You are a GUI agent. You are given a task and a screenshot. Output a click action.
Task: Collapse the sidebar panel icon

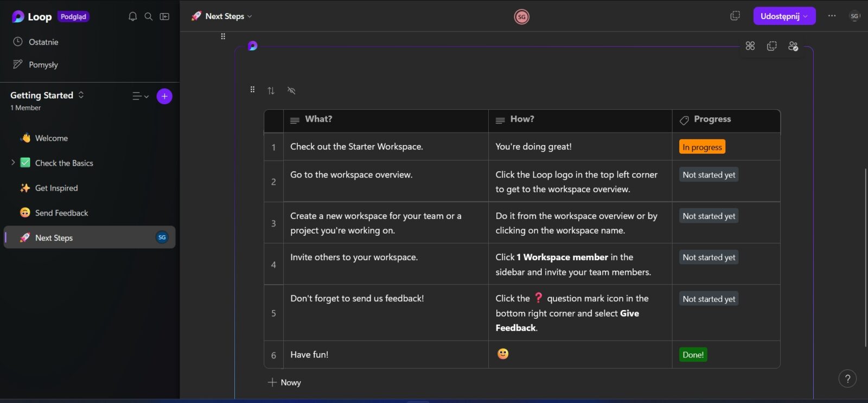coord(164,17)
